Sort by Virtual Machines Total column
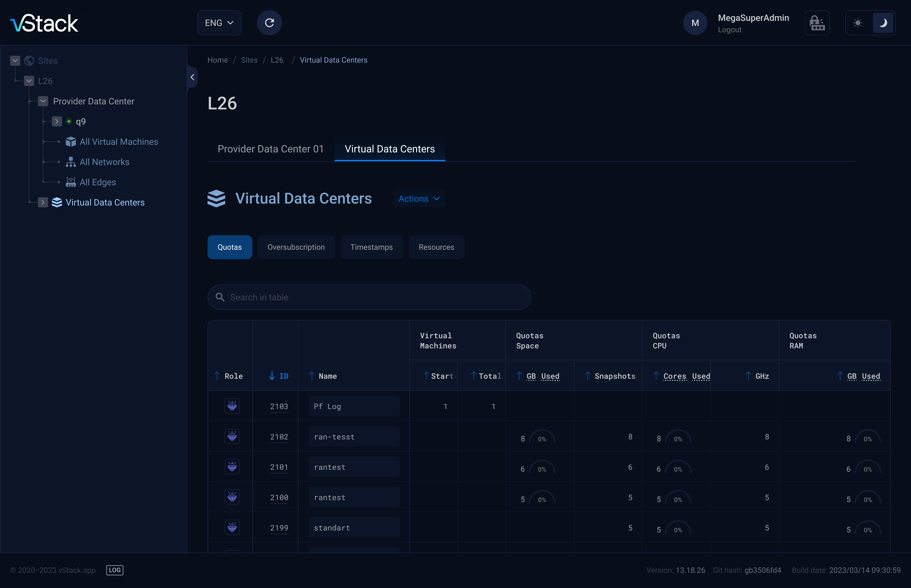 486,376
